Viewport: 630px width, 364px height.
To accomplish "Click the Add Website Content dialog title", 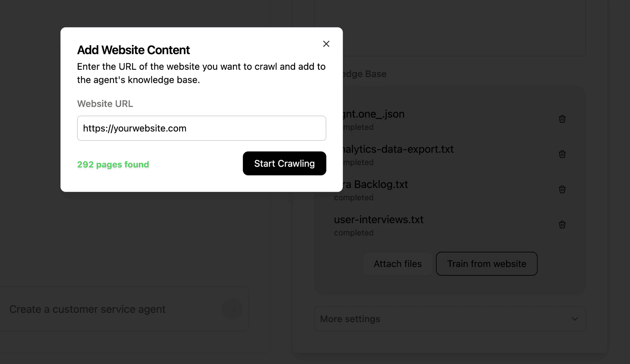I will tap(133, 50).
